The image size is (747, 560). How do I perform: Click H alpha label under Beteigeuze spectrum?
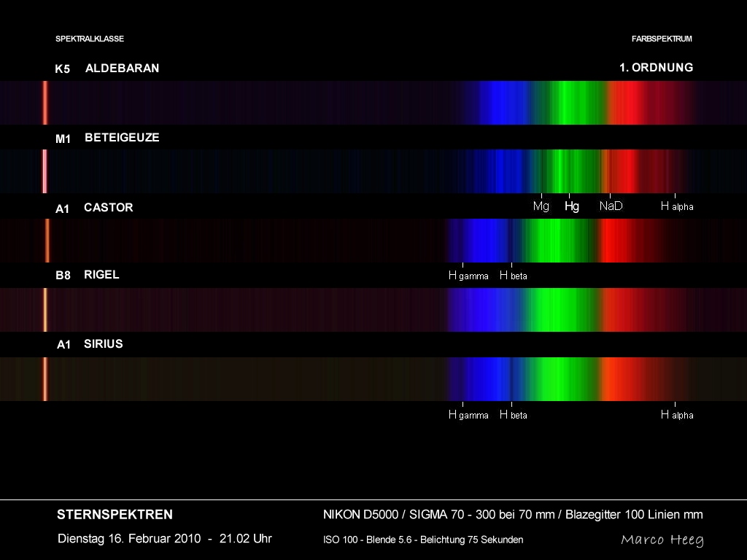pos(676,206)
